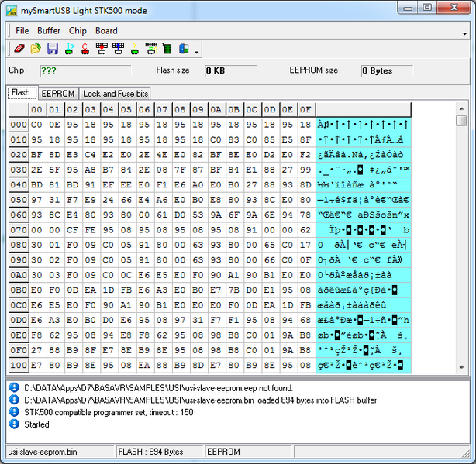Click cell 0E in row 000
Screen dimensions: 476x464
55,125
